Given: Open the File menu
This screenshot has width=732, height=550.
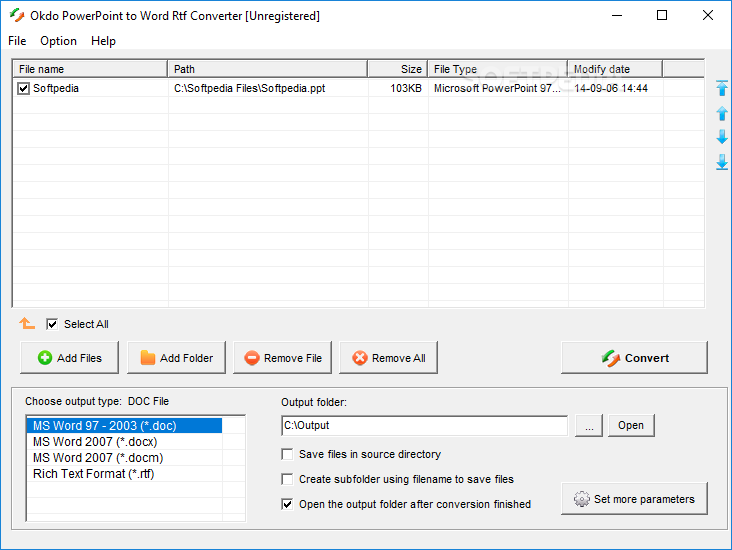Looking at the screenshot, I should point(17,41).
